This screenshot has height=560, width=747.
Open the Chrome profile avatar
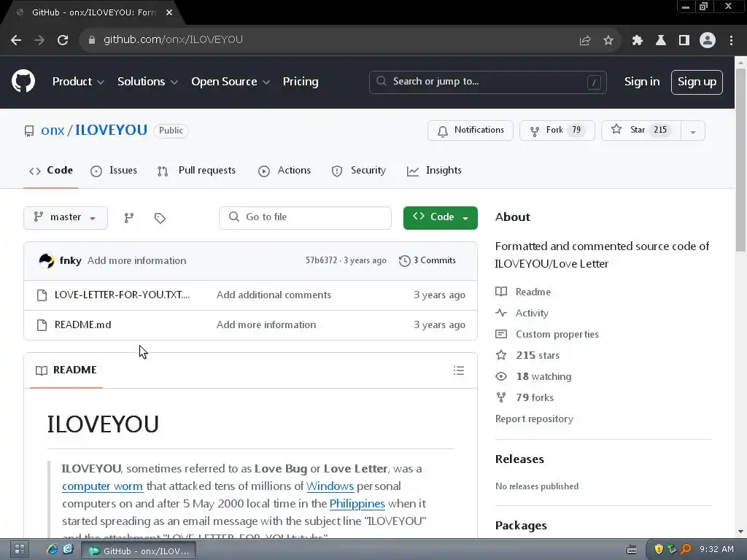click(x=708, y=40)
